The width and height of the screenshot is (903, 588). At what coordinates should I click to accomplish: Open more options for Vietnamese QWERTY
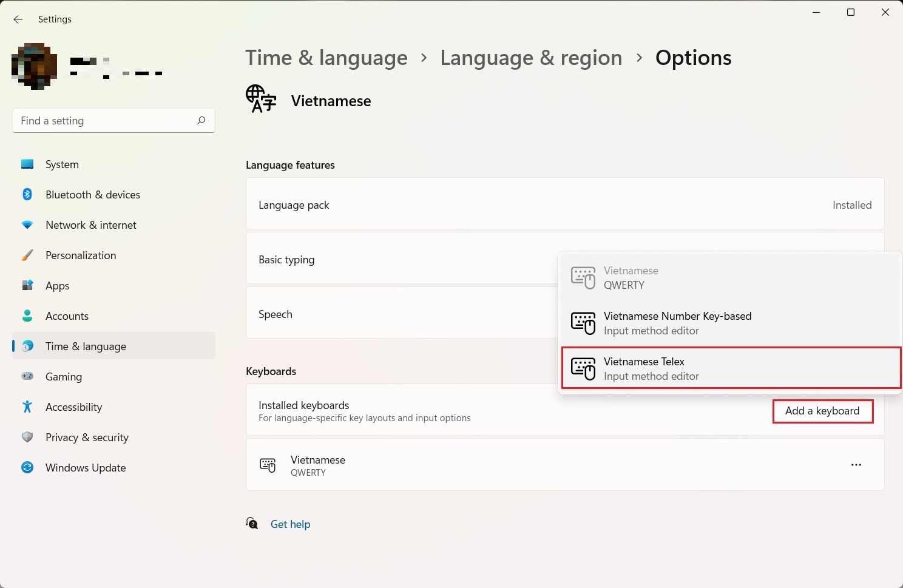pos(856,465)
